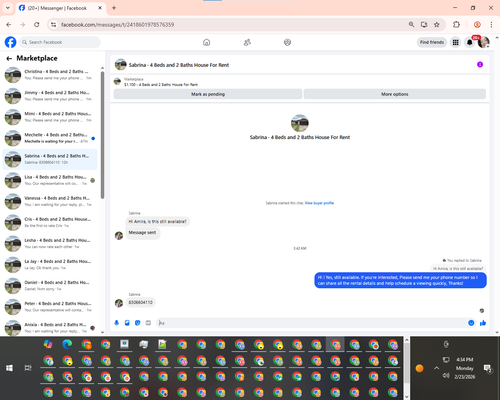Screen dimensions: 500x400
Task: Open the Daniel conversation
Action: pyautogui.click(x=50, y=286)
